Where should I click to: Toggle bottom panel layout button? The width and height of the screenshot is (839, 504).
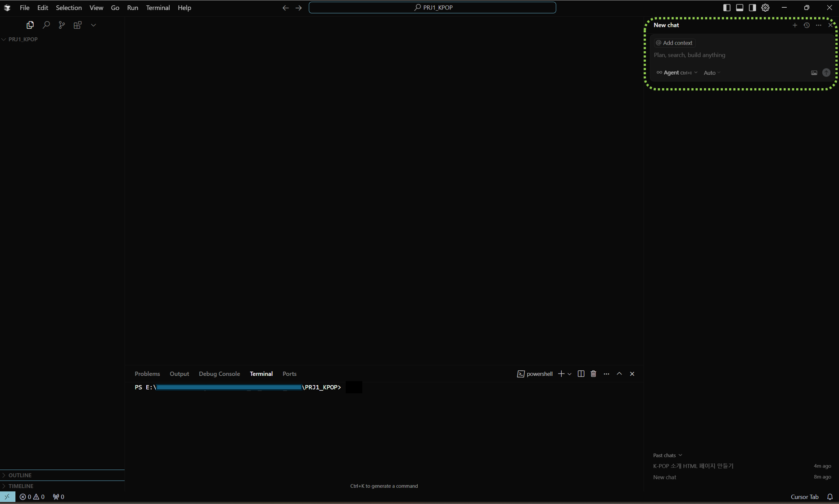[x=740, y=8]
